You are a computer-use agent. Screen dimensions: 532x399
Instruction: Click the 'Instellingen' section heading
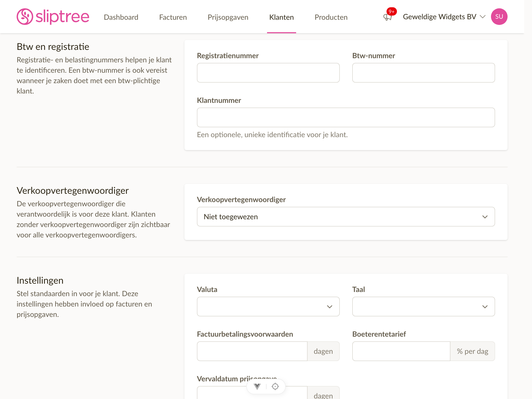40,281
